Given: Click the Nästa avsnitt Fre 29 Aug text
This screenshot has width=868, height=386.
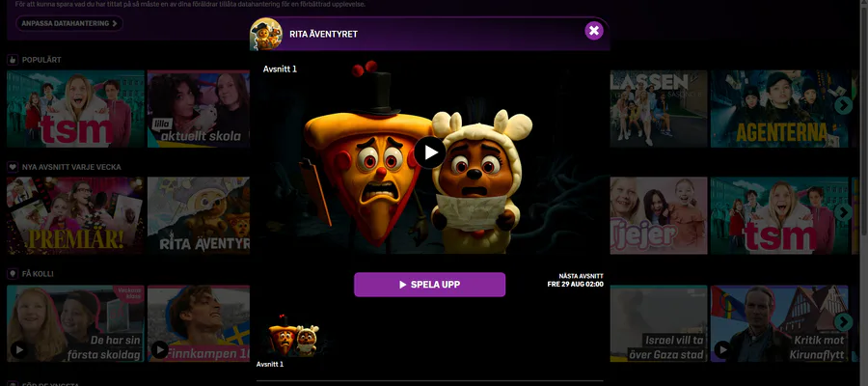Looking at the screenshot, I should tap(575, 280).
